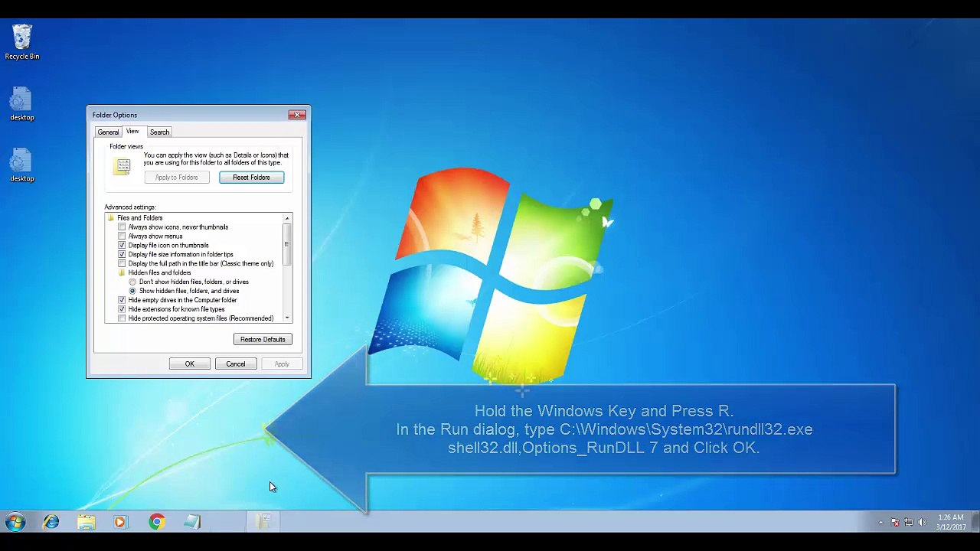The width and height of the screenshot is (980, 551).
Task: Click the Folder Options taskbar button
Action: click(263, 522)
